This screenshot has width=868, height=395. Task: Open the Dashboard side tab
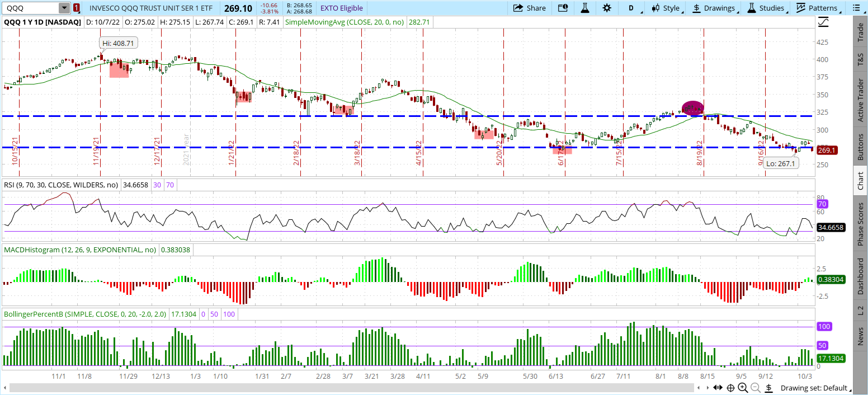click(x=861, y=276)
